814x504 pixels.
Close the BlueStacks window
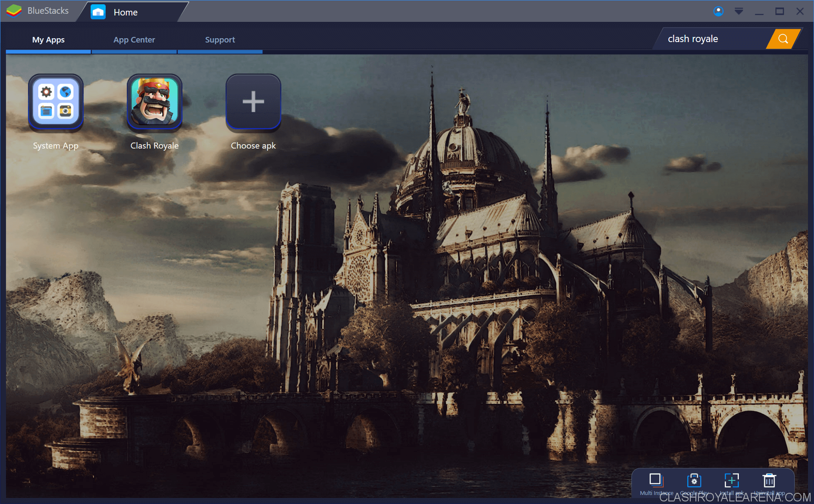tap(800, 12)
